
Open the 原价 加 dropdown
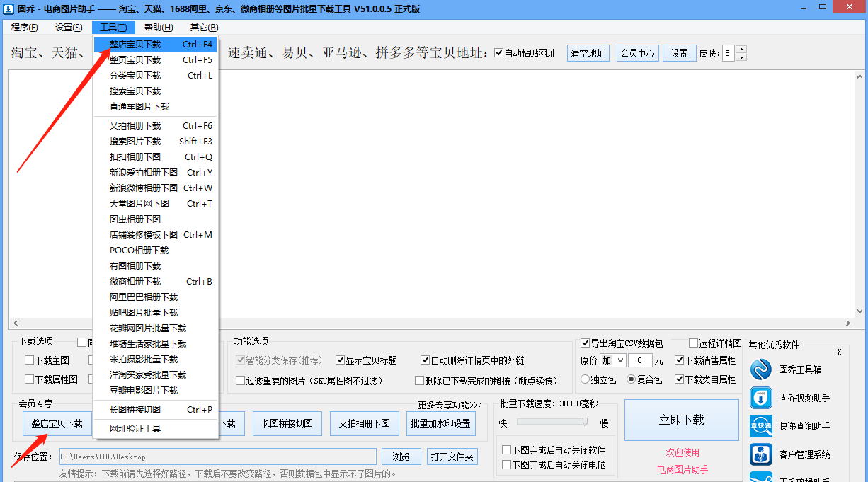612,360
